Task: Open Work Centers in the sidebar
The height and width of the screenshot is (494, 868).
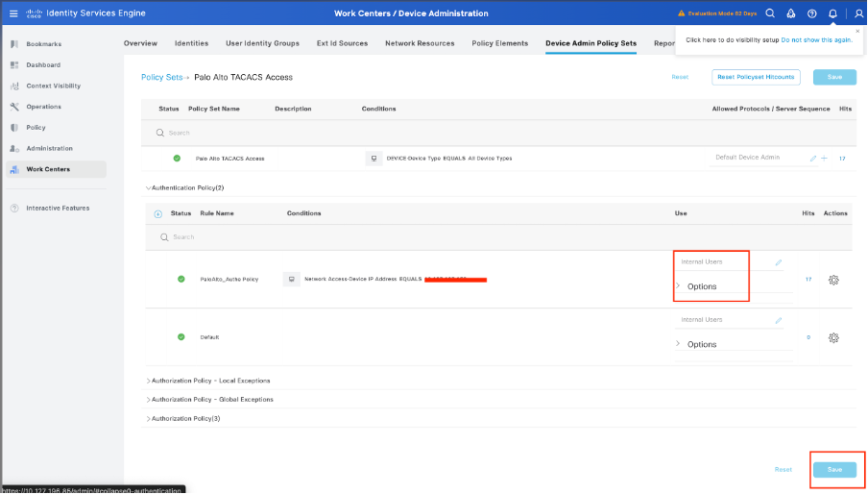Action: (x=56, y=169)
